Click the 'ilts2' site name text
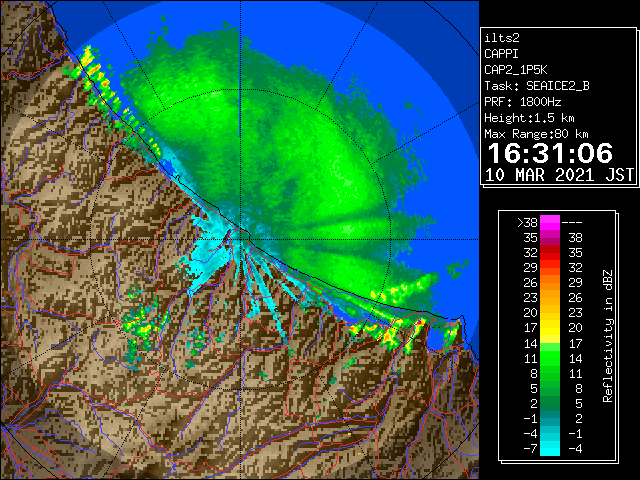Screen dimensions: 640x480 point(502,38)
